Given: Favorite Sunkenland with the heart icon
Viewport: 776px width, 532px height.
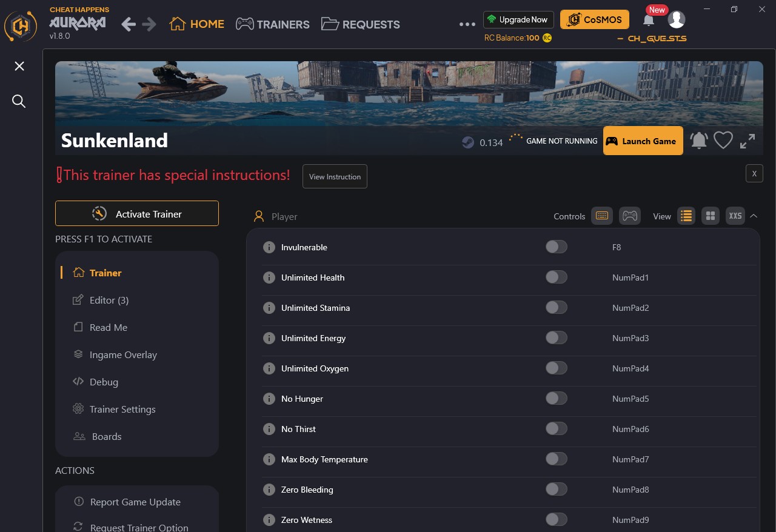Looking at the screenshot, I should 723,141.
